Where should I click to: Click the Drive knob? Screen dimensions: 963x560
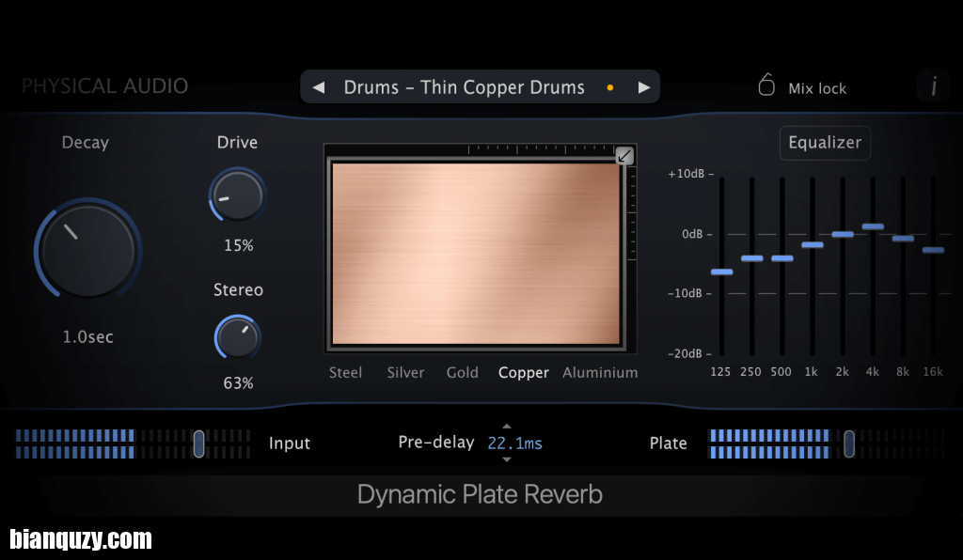pyautogui.click(x=237, y=194)
